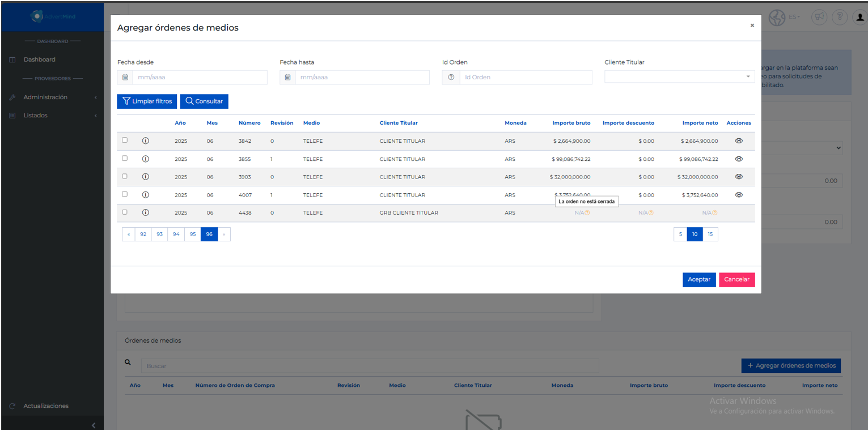
Task: Click the calendar icon in Fecha desde
Action: click(x=125, y=77)
